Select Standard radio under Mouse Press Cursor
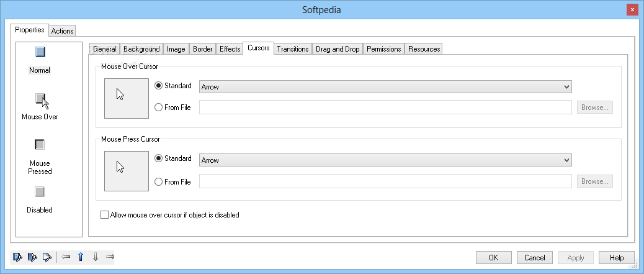The height and width of the screenshot is (274, 644). point(159,158)
